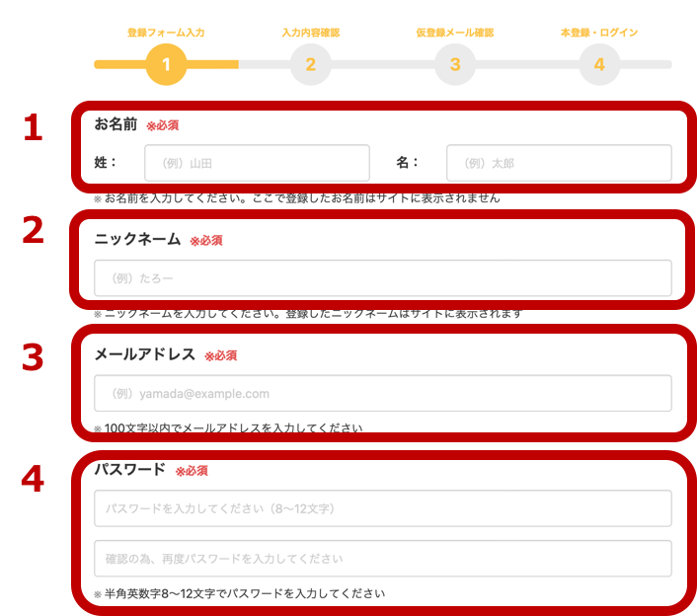Select the 本登録・ログイン step label
The height and width of the screenshot is (616, 697).
point(599,33)
